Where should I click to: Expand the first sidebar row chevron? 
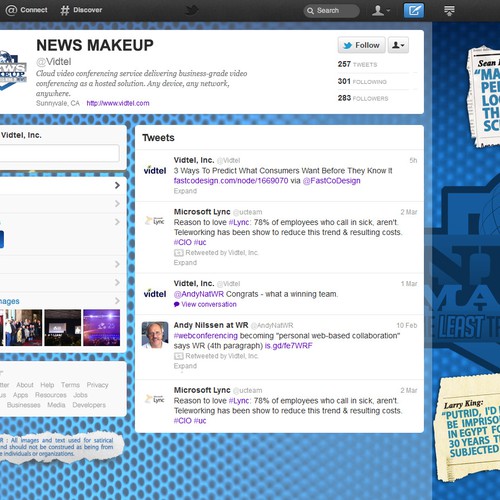pos(117,185)
